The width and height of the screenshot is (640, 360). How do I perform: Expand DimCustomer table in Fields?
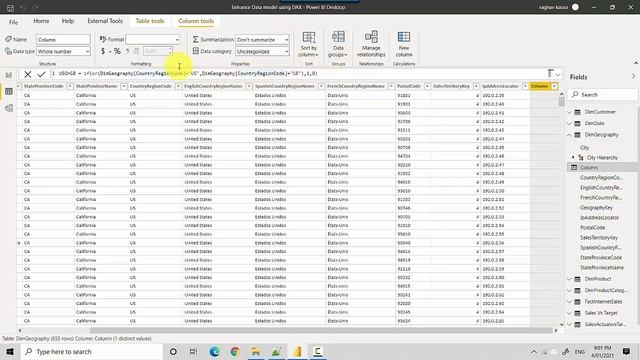[570, 112]
